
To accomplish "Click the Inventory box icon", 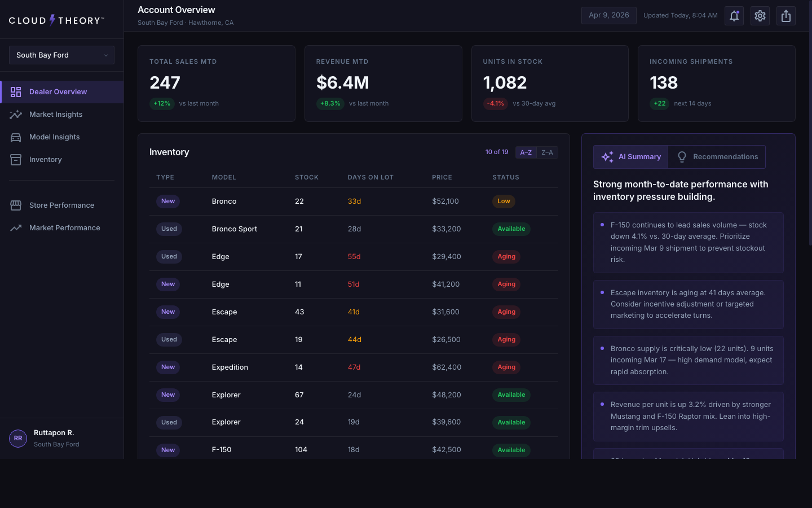I will pyautogui.click(x=16, y=159).
